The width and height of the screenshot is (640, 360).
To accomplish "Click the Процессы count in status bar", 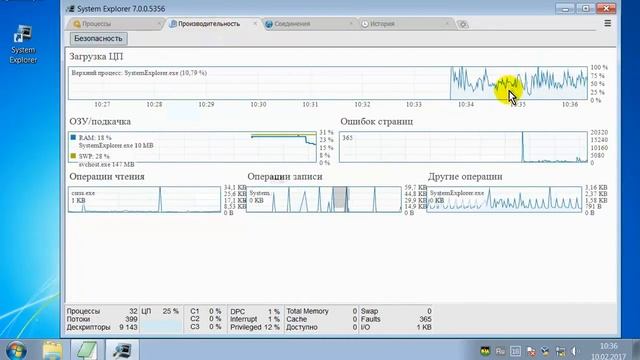I will click(x=102, y=311).
